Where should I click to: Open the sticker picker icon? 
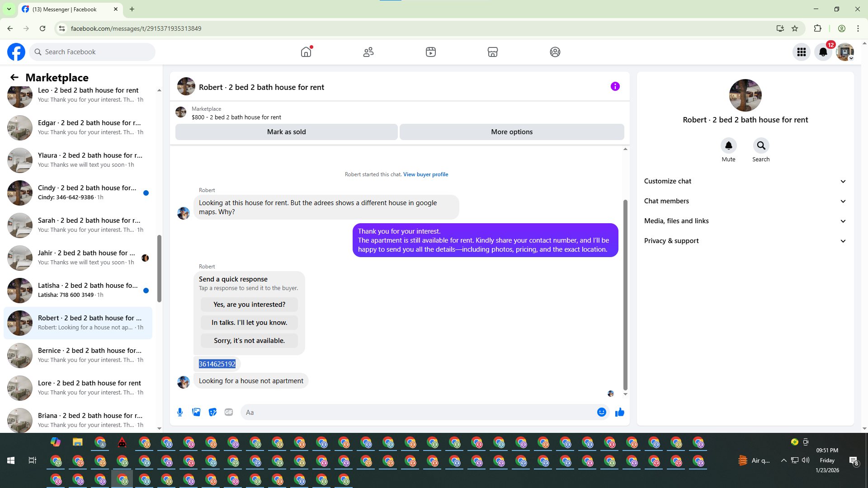[x=212, y=412]
